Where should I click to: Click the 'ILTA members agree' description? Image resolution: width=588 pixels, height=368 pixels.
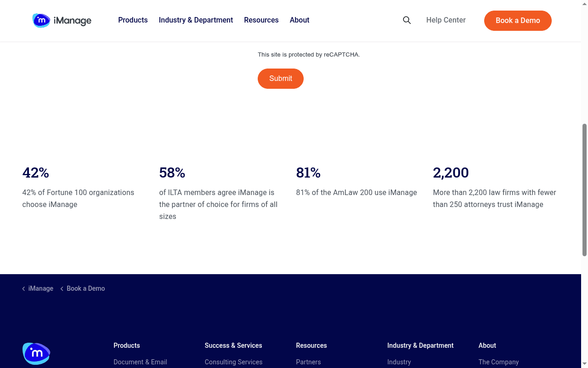[218, 205]
